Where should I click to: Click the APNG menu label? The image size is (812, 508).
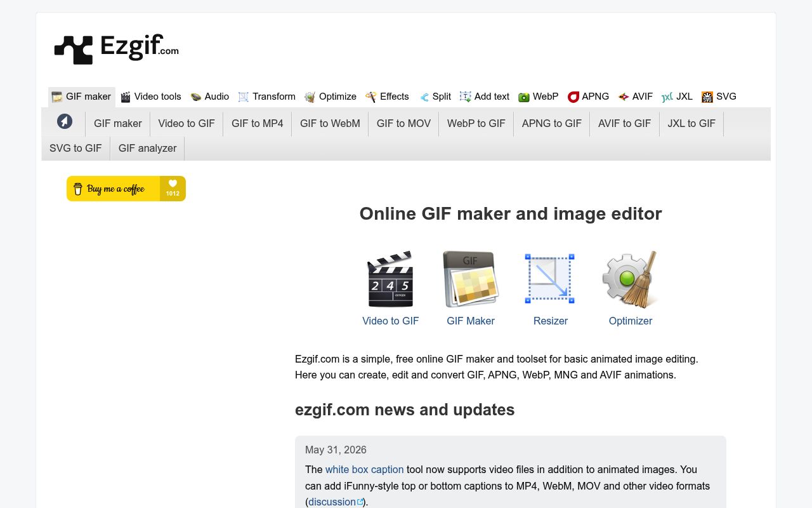(596, 97)
